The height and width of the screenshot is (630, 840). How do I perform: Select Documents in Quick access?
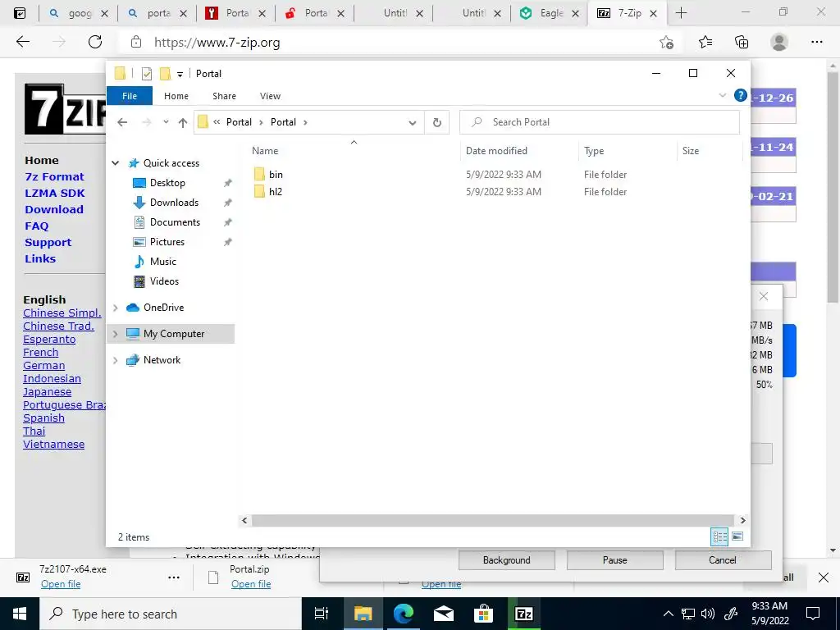pyautogui.click(x=175, y=222)
